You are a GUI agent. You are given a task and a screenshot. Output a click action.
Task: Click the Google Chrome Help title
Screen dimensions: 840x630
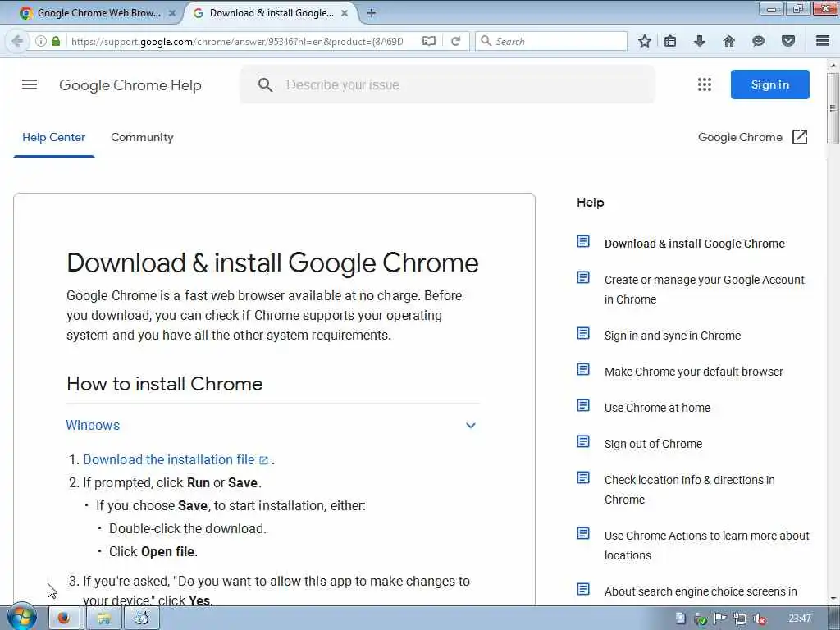[x=130, y=85]
